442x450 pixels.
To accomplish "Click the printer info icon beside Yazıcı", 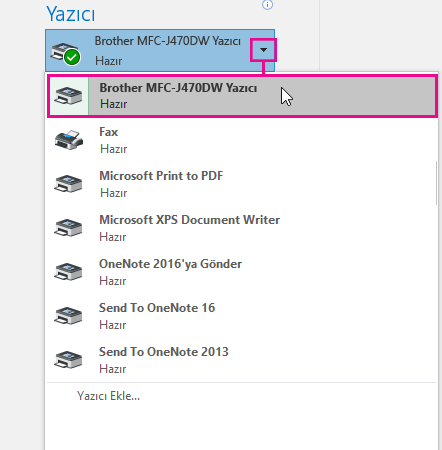I will point(267,4).
